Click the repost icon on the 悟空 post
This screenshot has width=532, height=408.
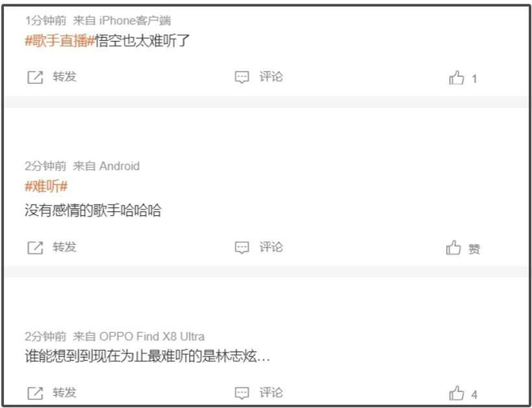[x=35, y=77]
